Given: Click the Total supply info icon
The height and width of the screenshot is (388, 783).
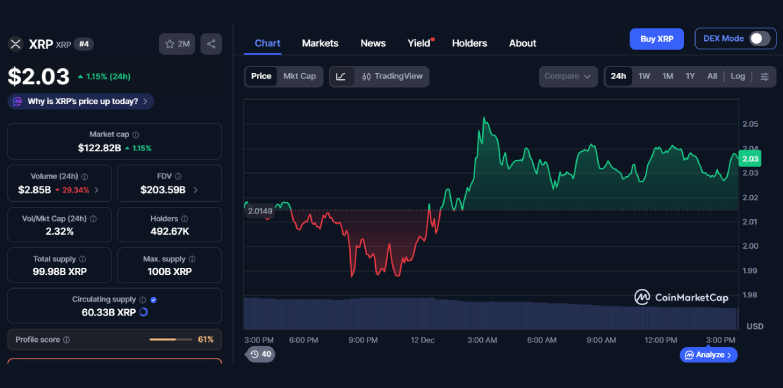Looking at the screenshot, I should click(x=82, y=259).
